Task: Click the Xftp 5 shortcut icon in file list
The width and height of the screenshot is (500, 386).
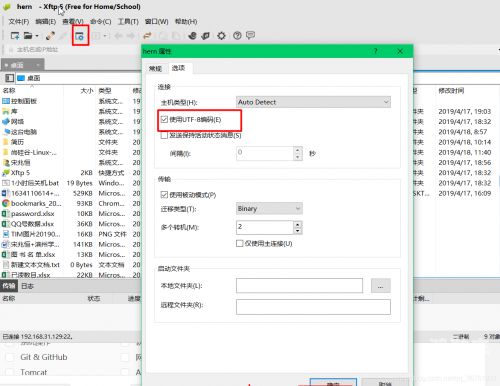Action: (6, 173)
